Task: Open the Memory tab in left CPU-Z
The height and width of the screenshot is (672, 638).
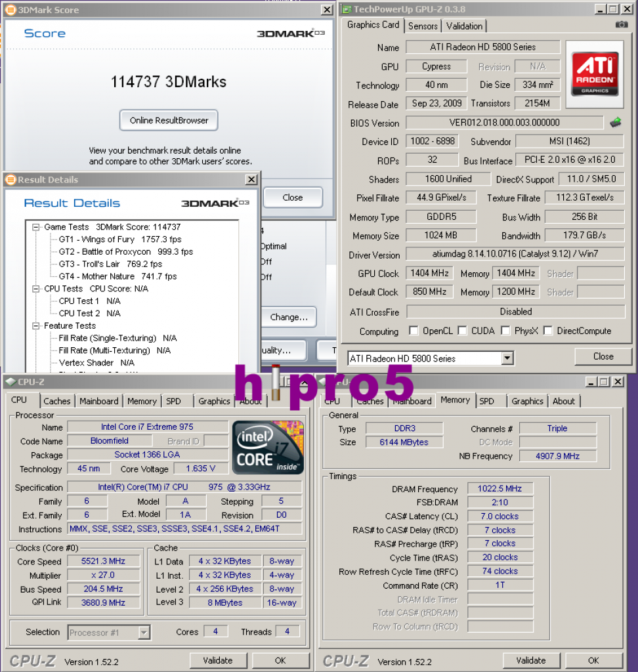Action: point(142,401)
